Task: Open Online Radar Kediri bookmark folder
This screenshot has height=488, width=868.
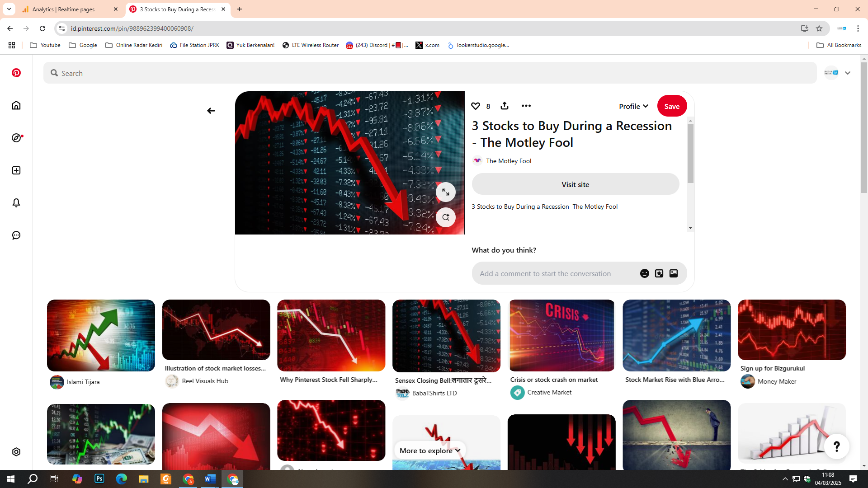Action: (134, 45)
